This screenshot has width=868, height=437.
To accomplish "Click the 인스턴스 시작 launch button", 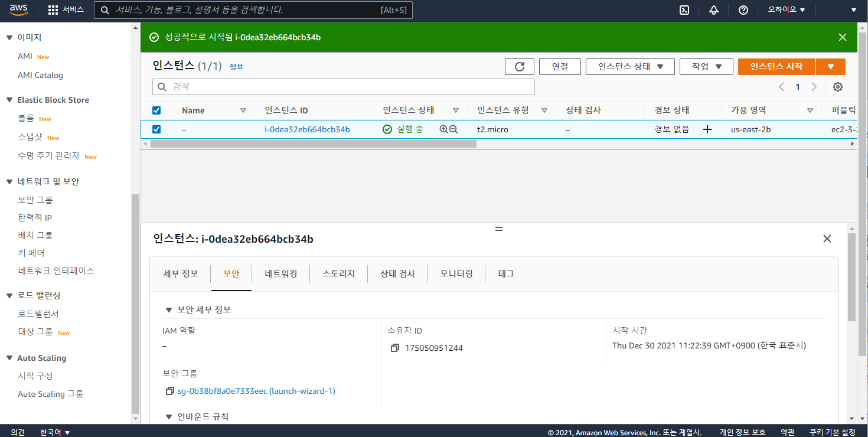I will tap(776, 67).
